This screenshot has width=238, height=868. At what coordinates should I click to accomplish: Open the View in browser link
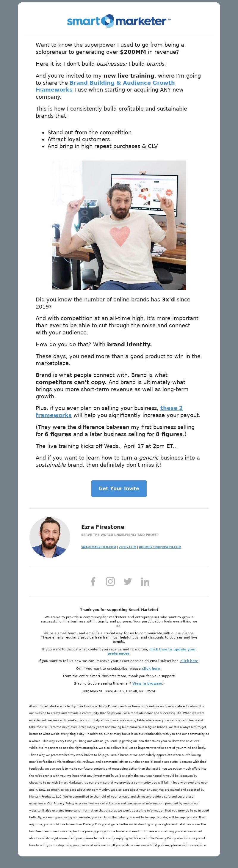pyautogui.click(x=147, y=683)
